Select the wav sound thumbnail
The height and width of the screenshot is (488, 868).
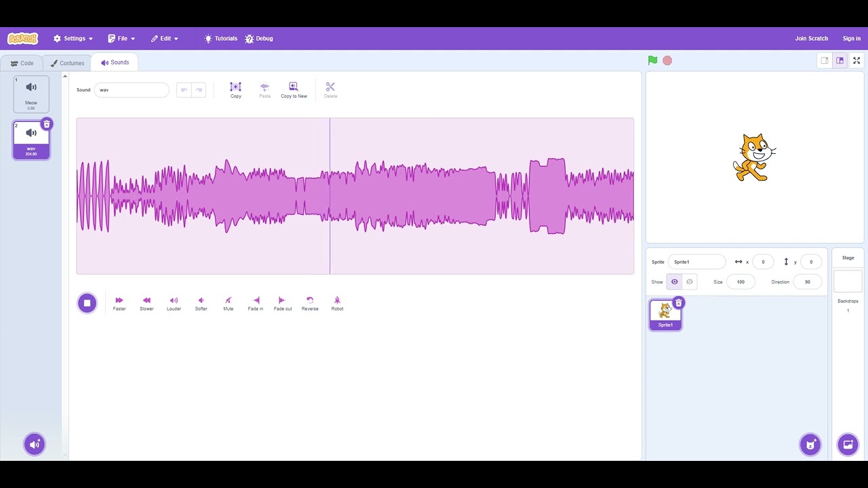pyautogui.click(x=31, y=140)
